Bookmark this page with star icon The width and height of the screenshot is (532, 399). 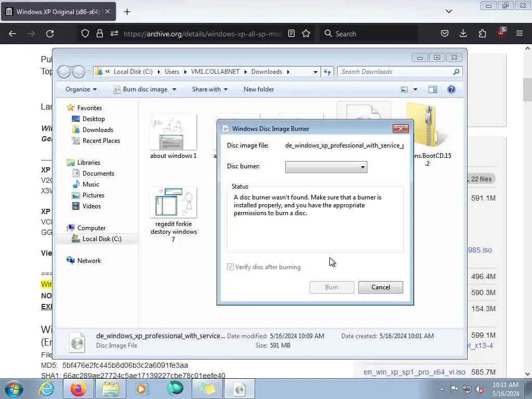[306, 34]
